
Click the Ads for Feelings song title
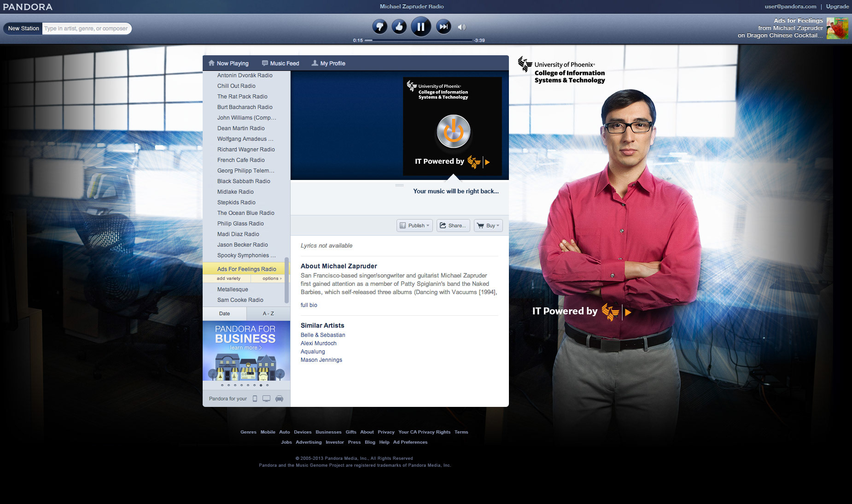point(798,21)
